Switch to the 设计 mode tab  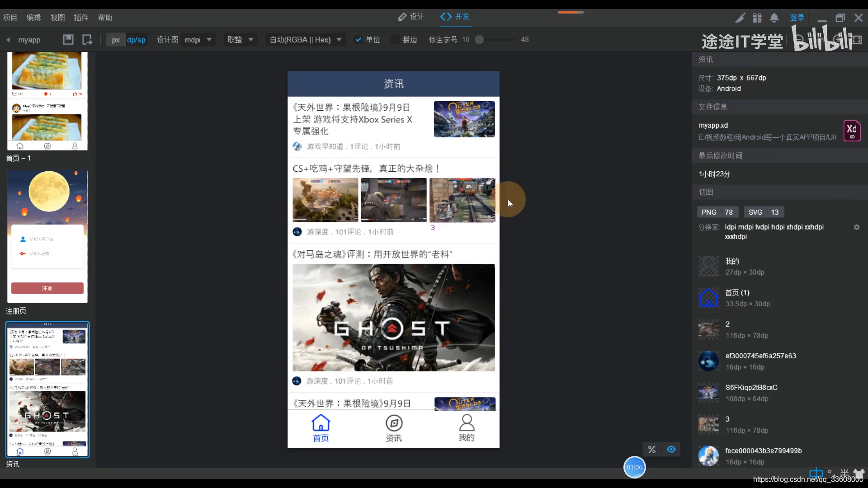(411, 17)
